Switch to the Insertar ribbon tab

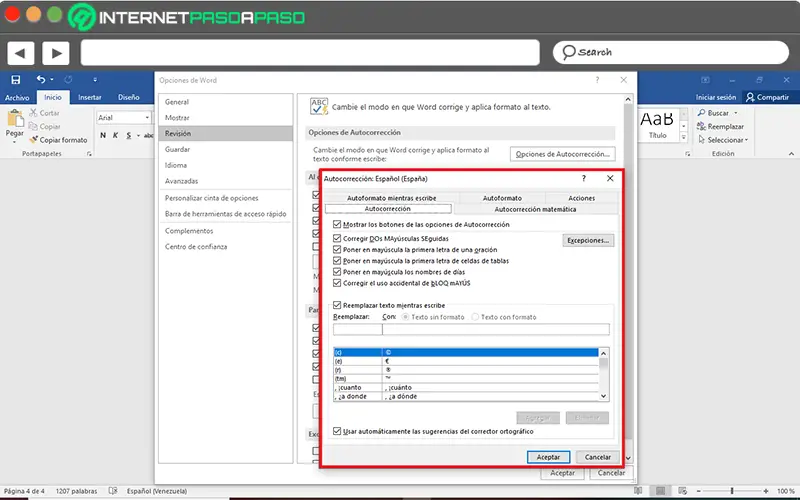click(x=90, y=97)
